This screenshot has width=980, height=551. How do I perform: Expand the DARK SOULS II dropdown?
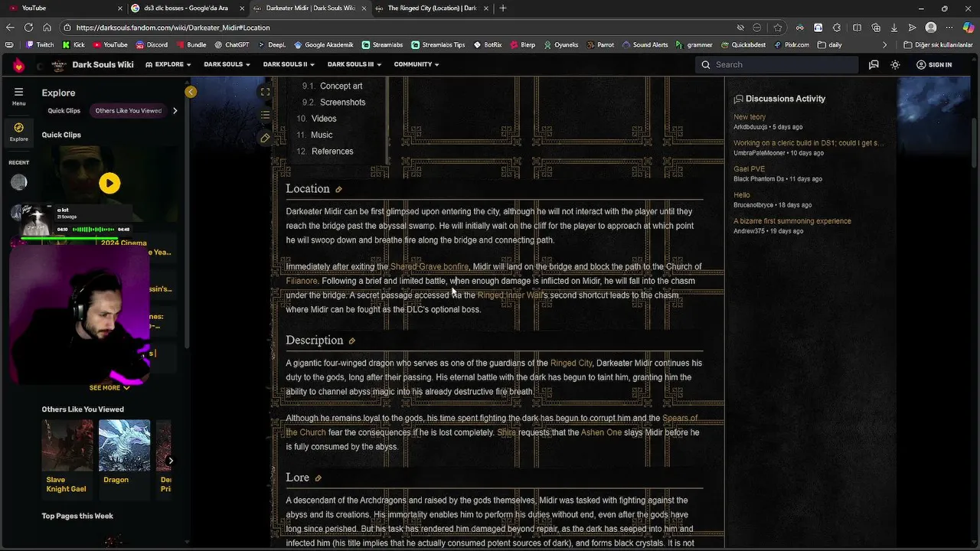(289, 64)
